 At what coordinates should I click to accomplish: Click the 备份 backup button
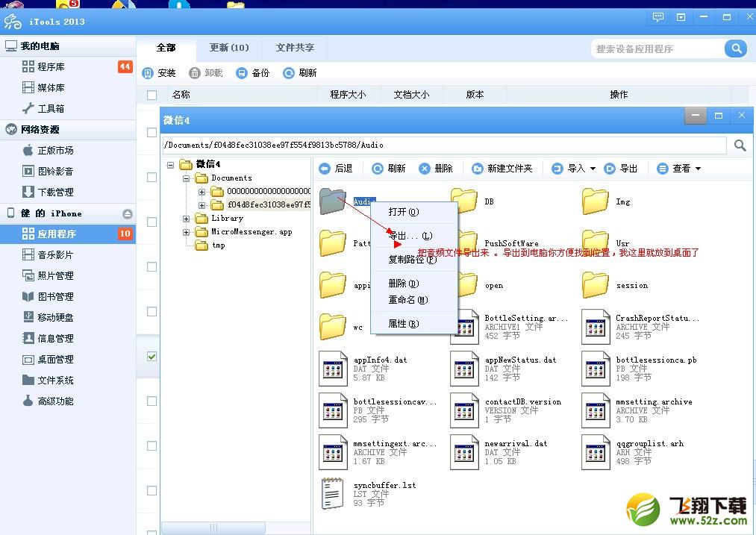pyautogui.click(x=253, y=73)
